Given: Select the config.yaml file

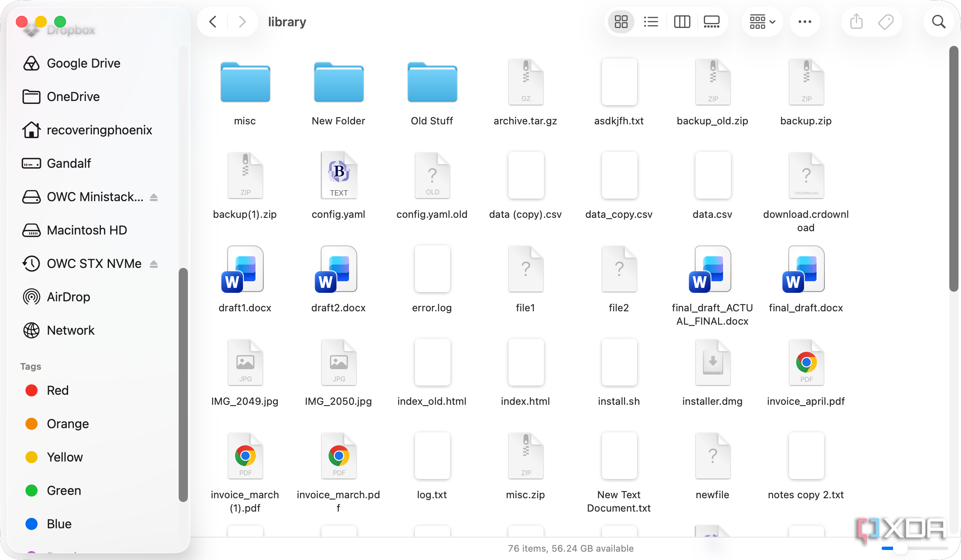Looking at the screenshot, I should (x=339, y=186).
